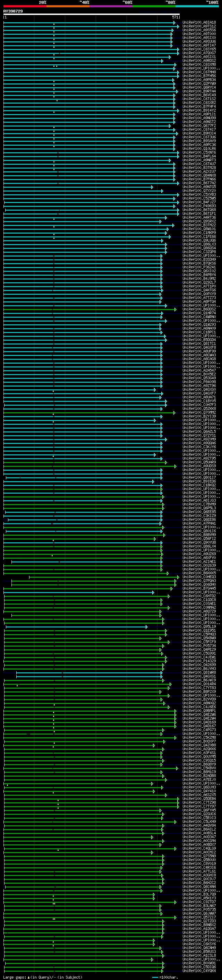Select hit label UniRef100_B8NBX2

pyautogui.click(x=199, y=925)
